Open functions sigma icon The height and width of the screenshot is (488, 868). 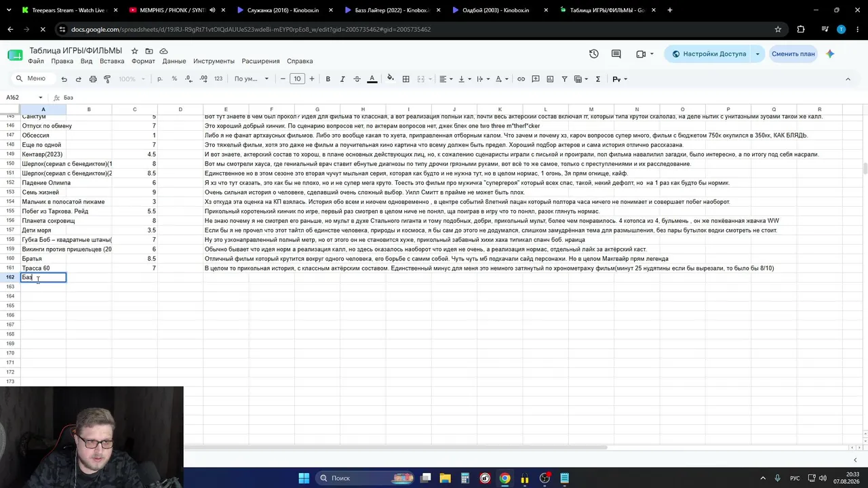[597, 79]
